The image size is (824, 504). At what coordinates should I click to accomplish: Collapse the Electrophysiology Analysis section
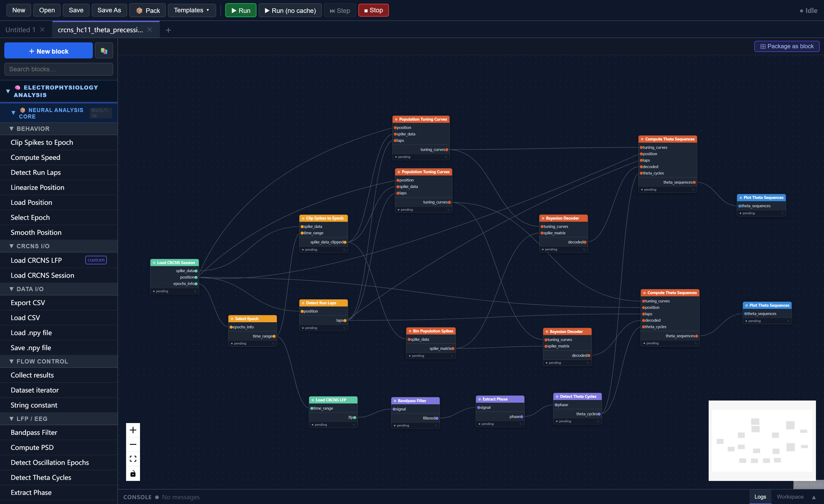8,91
